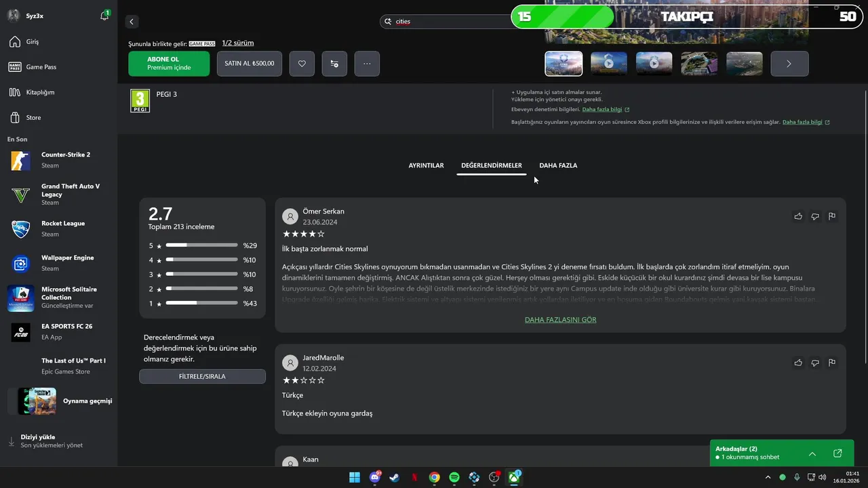The width and height of the screenshot is (868, 488).
Task: Select the DEĞERLENDİRMELER tab
Action: coord(492,165)
